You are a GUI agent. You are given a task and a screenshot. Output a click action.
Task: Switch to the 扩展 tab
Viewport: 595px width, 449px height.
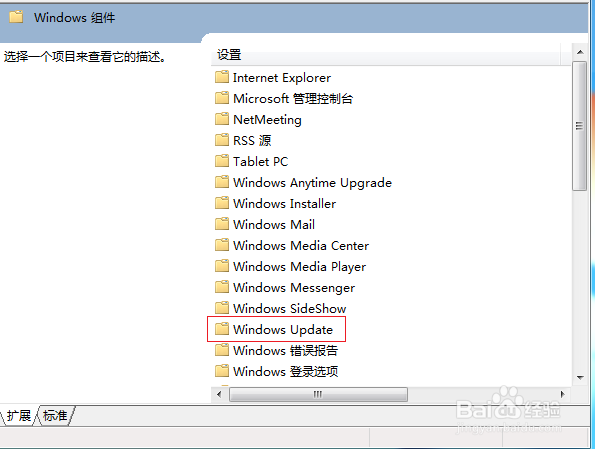pyautogui.click(x=19, y=416)
